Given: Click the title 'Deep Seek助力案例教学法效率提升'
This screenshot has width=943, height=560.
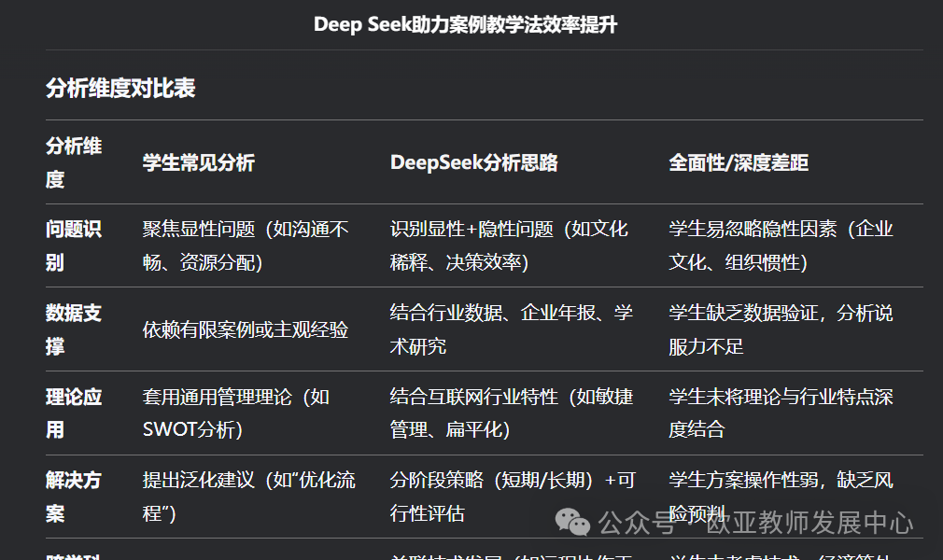Looking at the screenshot, I should point(465,24).
